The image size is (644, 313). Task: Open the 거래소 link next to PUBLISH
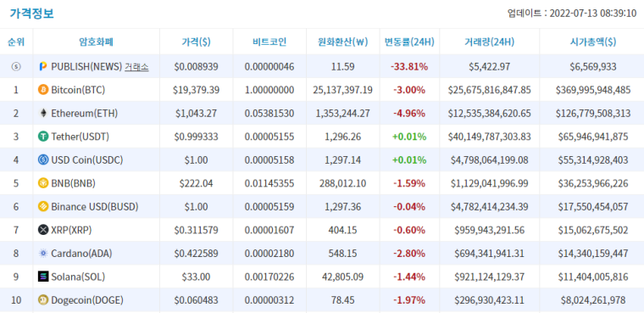click(136, 67)
